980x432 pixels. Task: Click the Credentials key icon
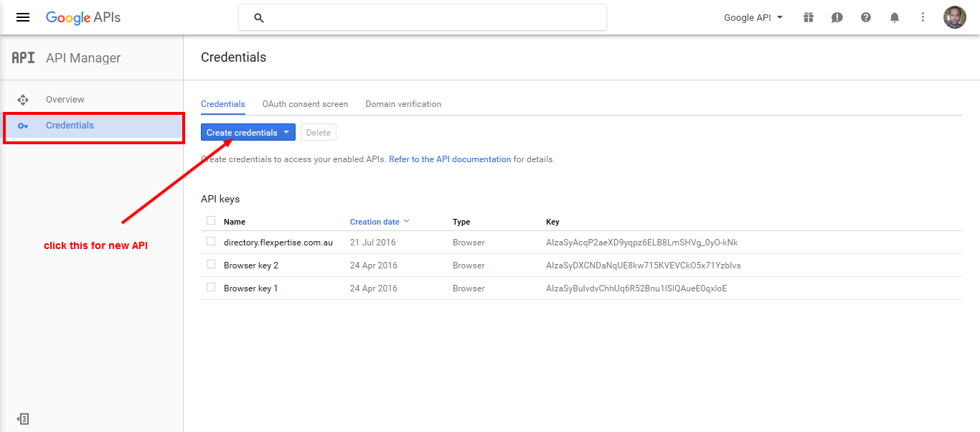(23, 126)
